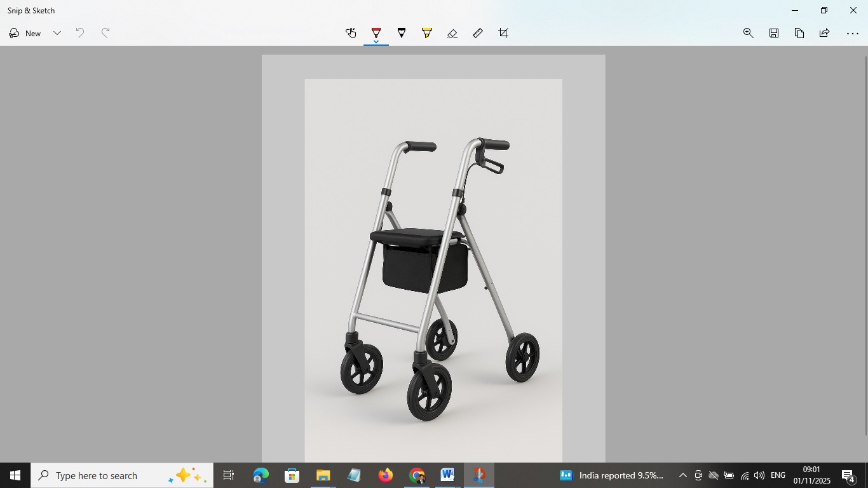Copy the snip to clipboard
This screenshot has height=488, width=868.
point(799,33)
